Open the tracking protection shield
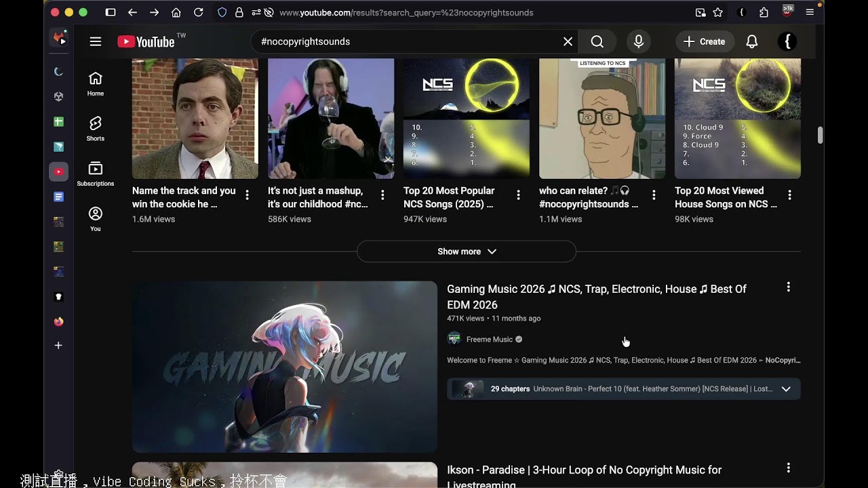 click(222, 12)
